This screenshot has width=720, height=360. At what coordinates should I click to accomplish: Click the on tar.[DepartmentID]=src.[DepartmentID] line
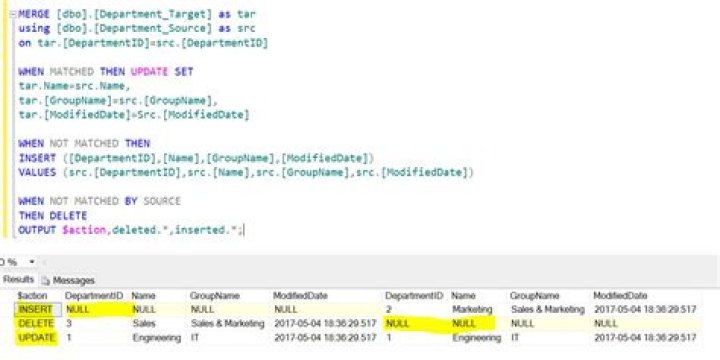point(143,43)
